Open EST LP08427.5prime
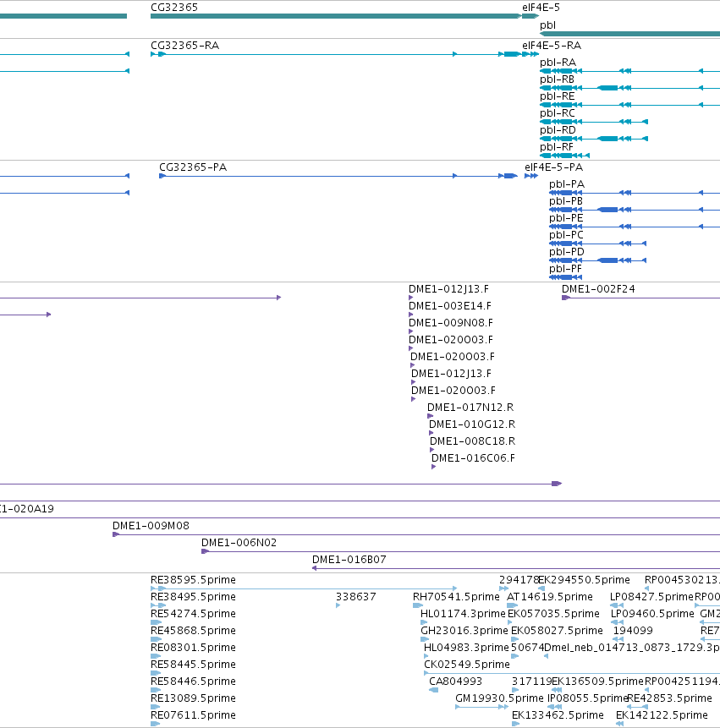This screenshot has height=728, width=720. tap(651, 597)
